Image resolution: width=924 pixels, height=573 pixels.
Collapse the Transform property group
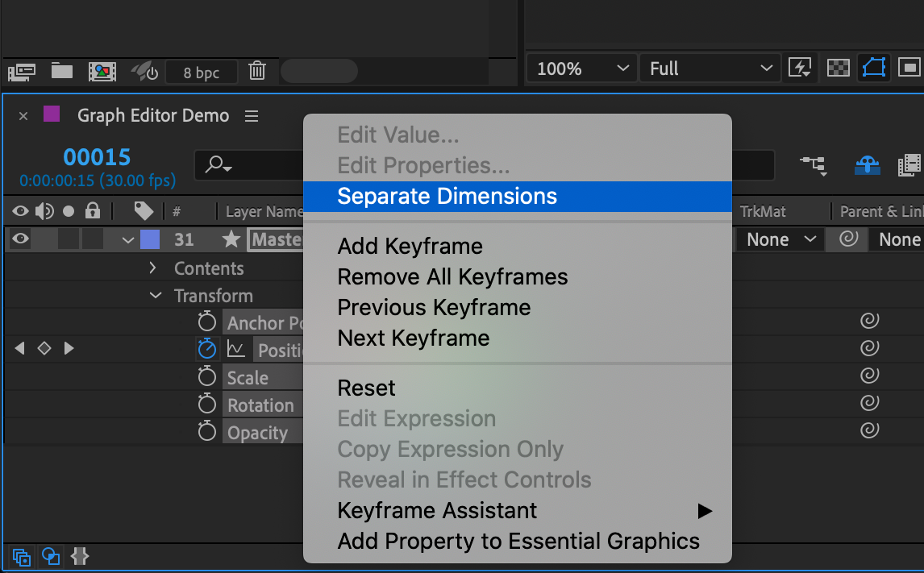click(156, 296)
